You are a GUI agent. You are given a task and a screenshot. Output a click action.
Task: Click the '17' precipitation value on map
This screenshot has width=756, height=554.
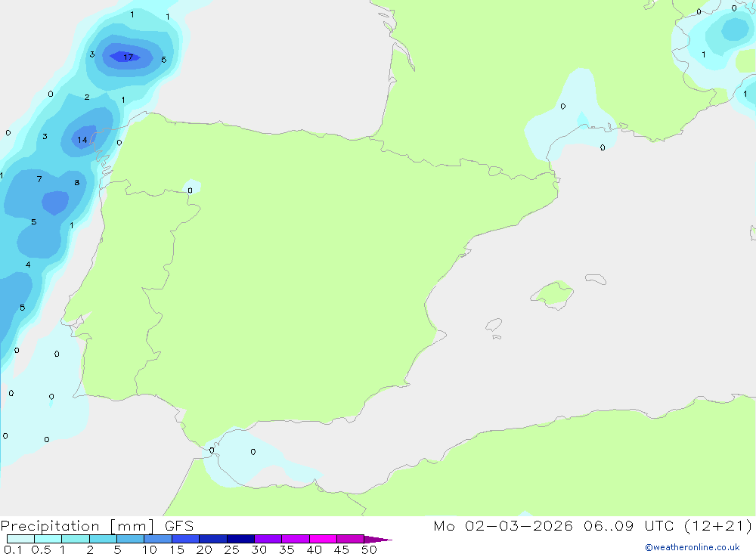128,57
